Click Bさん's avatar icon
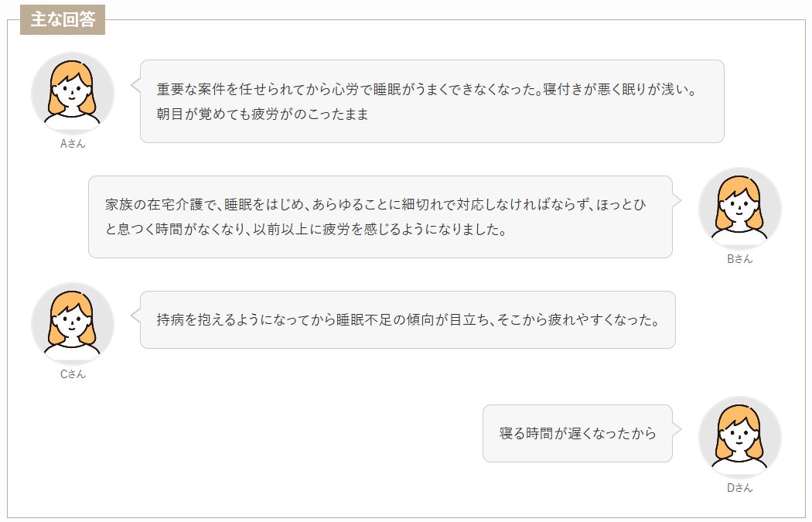 pos(739,209)
